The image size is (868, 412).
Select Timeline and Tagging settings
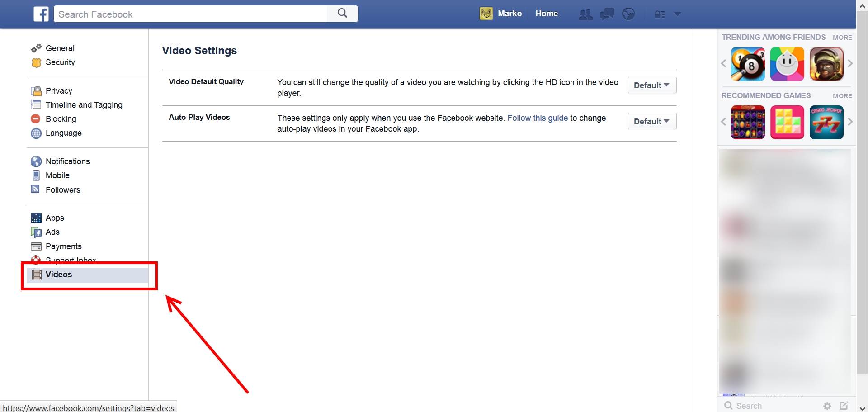click(x=84, y=105)
